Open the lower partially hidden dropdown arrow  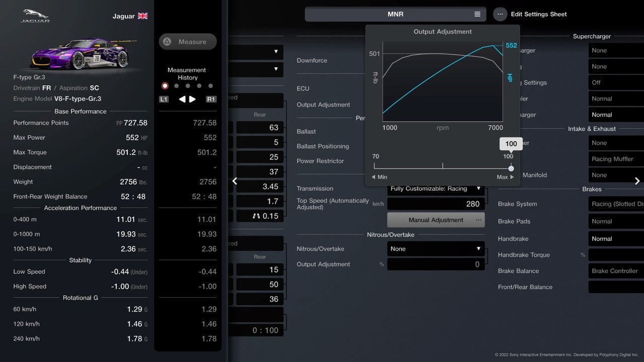[276, 69]
